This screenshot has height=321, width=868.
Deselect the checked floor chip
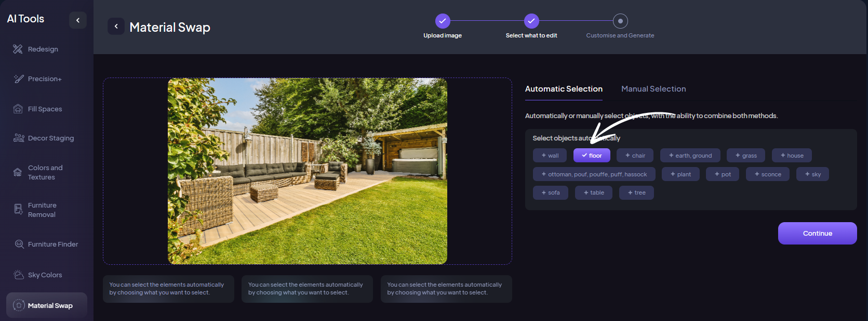[x=592, y=156]
